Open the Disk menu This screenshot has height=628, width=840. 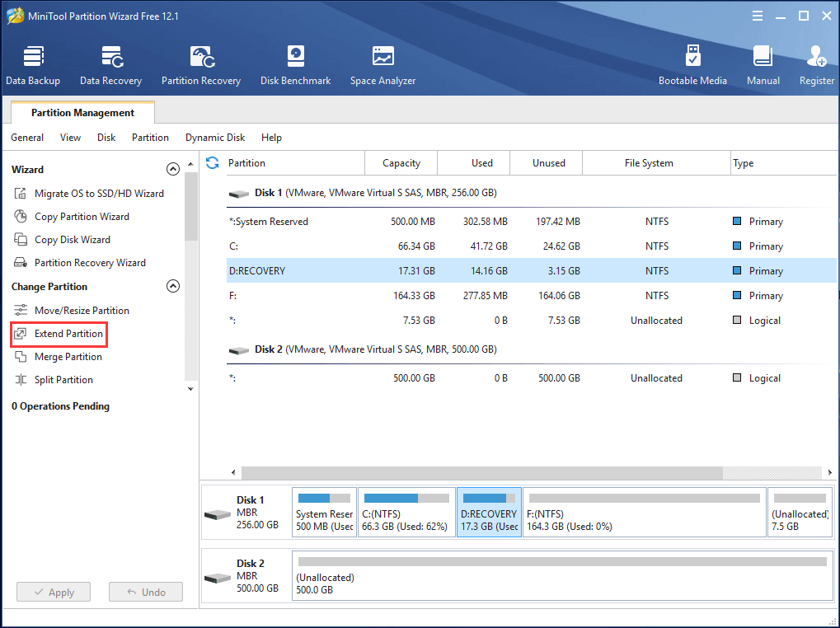106,138
